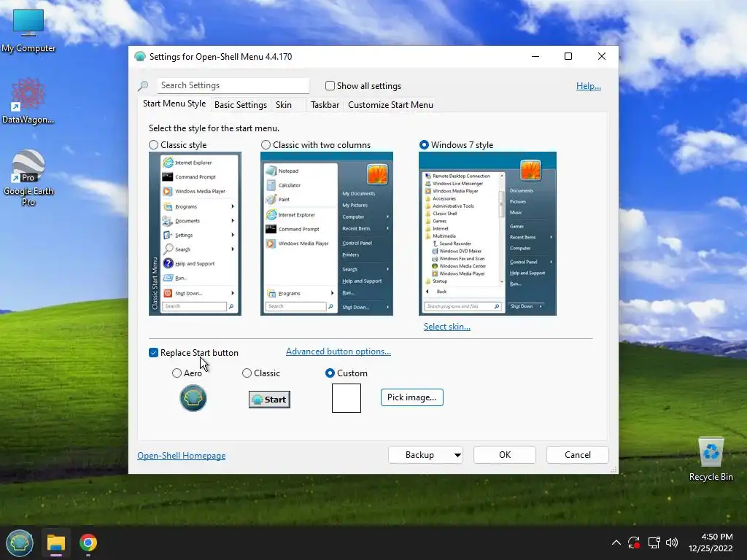Open File Explorer from the taskbar
Viewport: 747px width, 560px height.
(55, 542)
